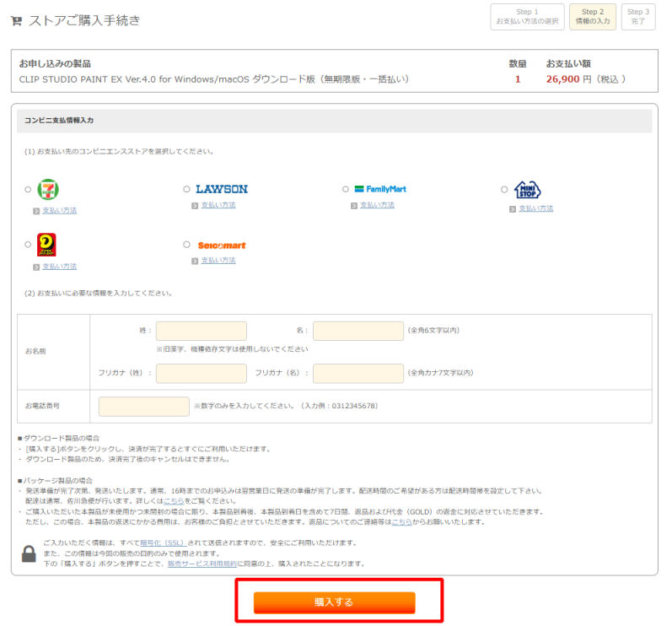Click the Seicomart logo

tap(222, 246)
